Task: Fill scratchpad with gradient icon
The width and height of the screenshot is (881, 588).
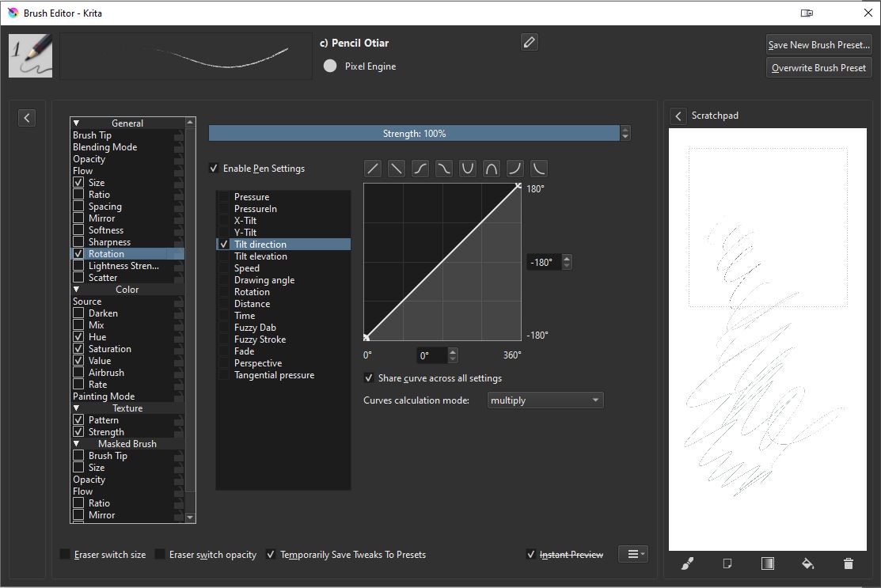Action: point(768,563)
